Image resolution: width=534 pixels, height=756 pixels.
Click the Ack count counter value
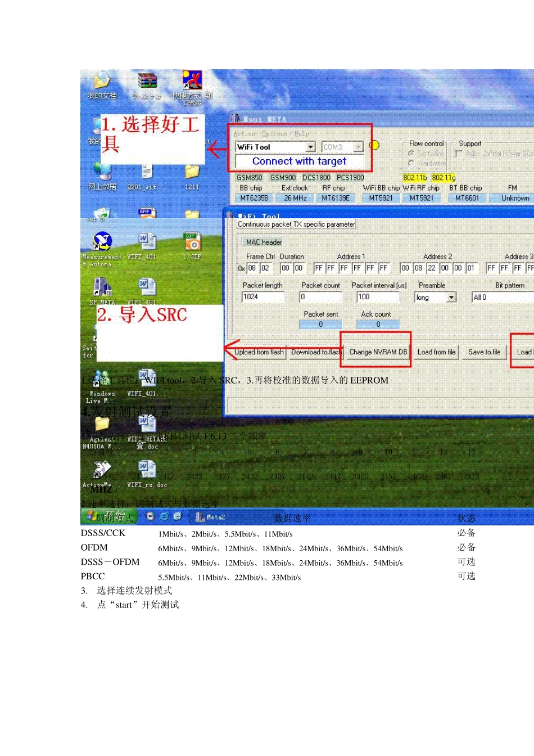point(378,325)
